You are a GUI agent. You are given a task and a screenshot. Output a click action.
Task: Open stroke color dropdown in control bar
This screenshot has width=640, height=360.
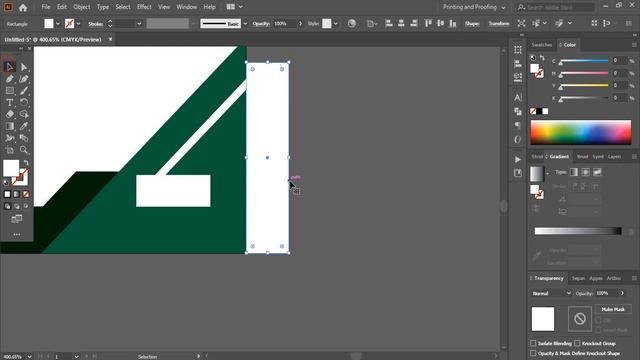(x=78, y=24)
